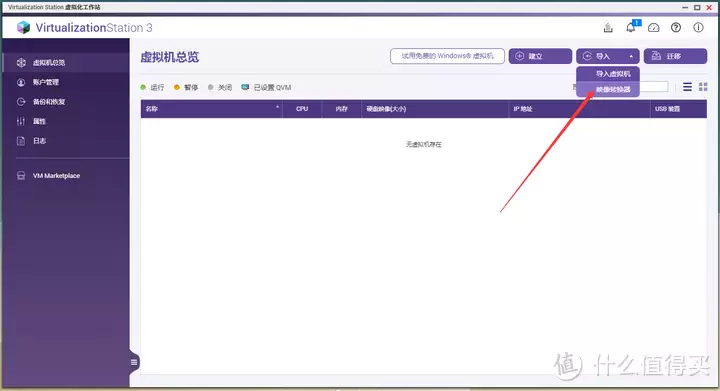
Task: Click the 迁移 migrate button
Action: tap(675, 56)
